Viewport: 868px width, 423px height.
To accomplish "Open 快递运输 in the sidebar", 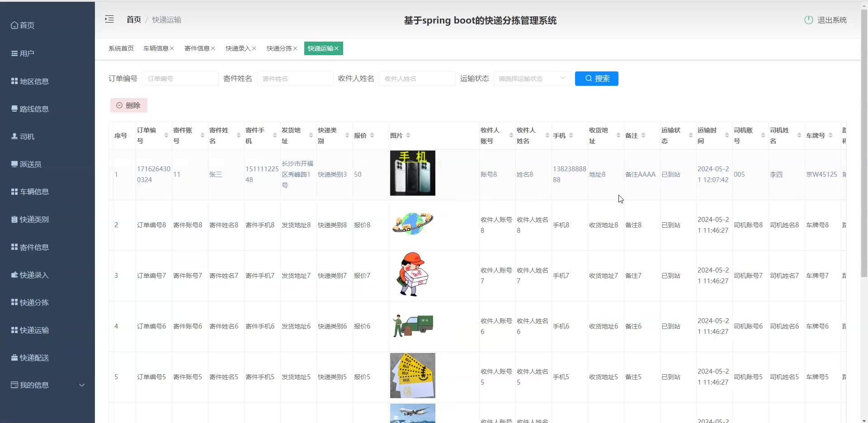I will [47, 330].
